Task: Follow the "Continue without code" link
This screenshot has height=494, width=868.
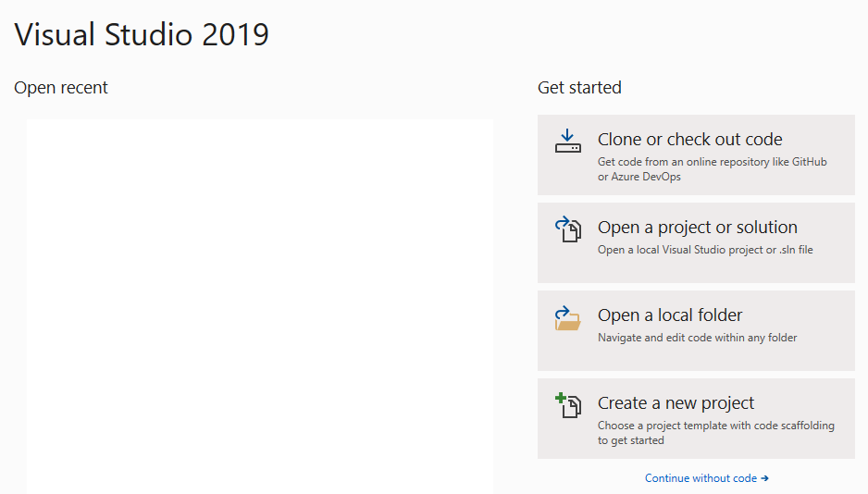Action: pyautogui.click(x=701, y=478)
